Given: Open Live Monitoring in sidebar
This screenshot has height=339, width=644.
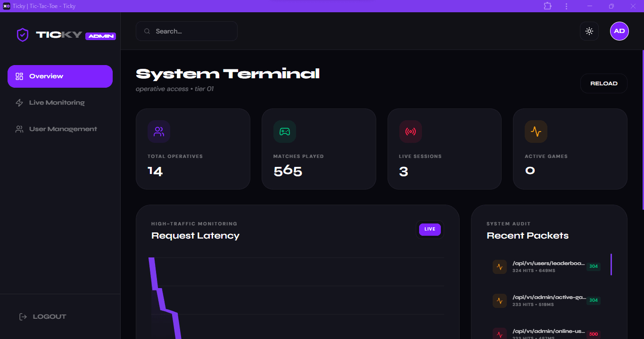Looking at the screenshot, I should 57,103.
